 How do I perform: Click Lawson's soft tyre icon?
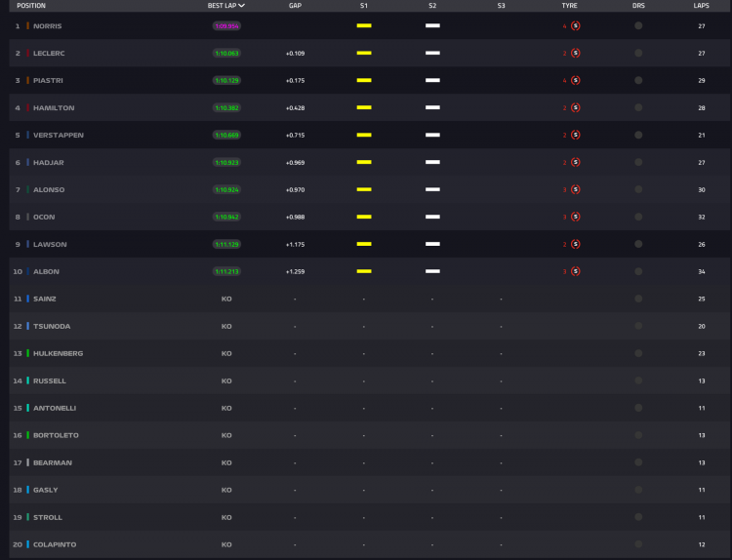point(576,244)
